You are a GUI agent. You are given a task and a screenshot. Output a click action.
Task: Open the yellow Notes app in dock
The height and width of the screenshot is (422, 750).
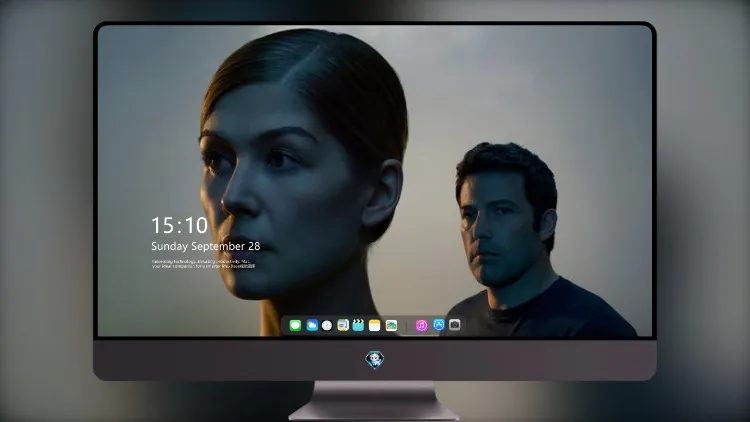pyautogui.click(x=375, y=326)
